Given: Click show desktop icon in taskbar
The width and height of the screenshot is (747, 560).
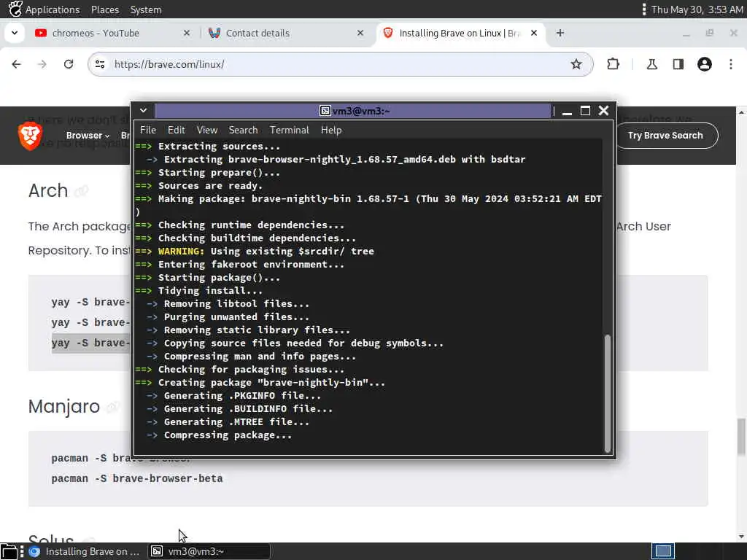Looking at the screenshot, I should point(9,551).
